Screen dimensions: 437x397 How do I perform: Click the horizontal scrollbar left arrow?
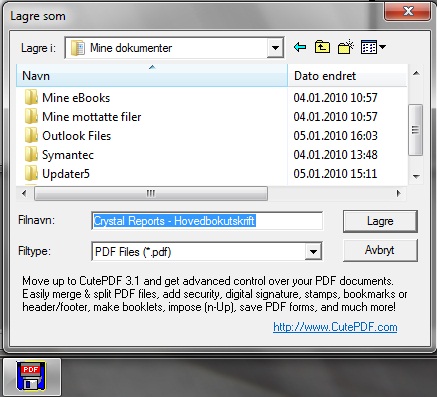24,193
